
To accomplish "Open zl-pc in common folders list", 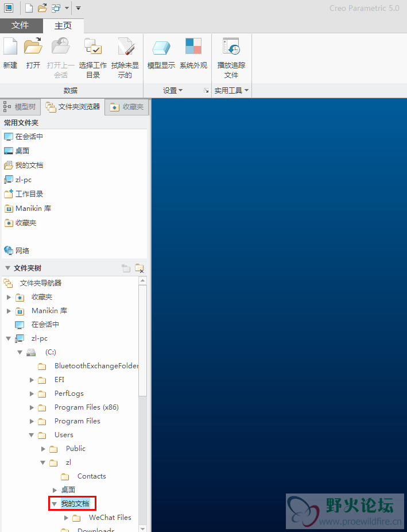I will click(x=18, y=179).
